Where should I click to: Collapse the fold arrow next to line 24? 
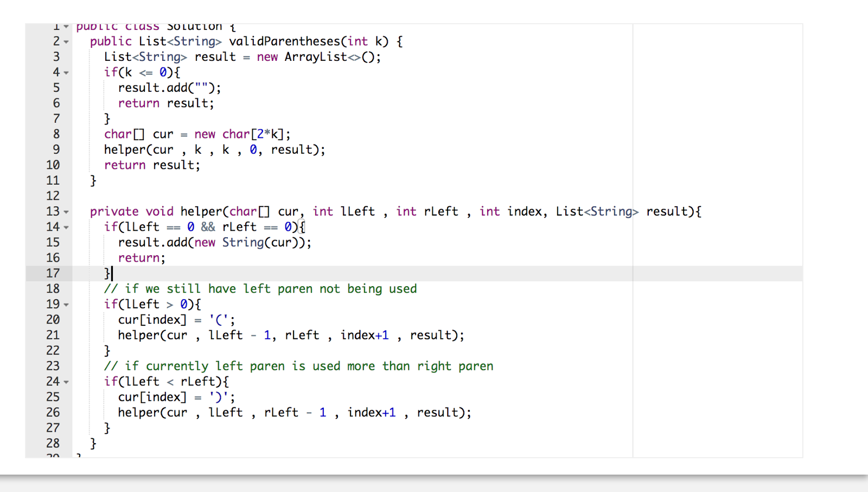point(66,382)
